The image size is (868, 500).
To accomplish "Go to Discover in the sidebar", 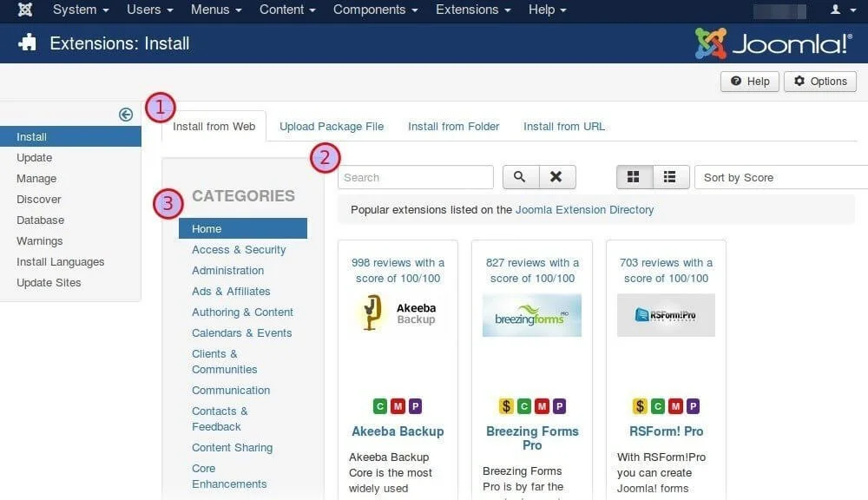I will (x=39, y=200).
